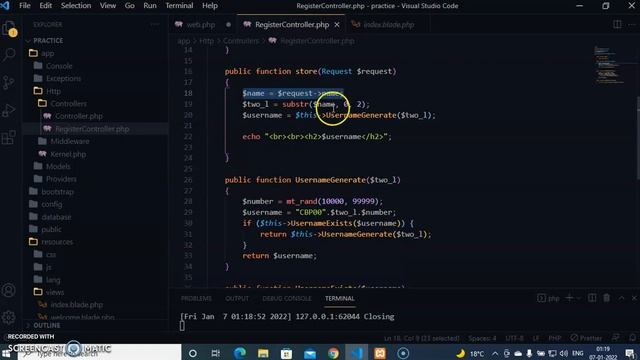The image size is (640, 360).
Task: Expand the Exceptions folder
Action: pos(63,78)
